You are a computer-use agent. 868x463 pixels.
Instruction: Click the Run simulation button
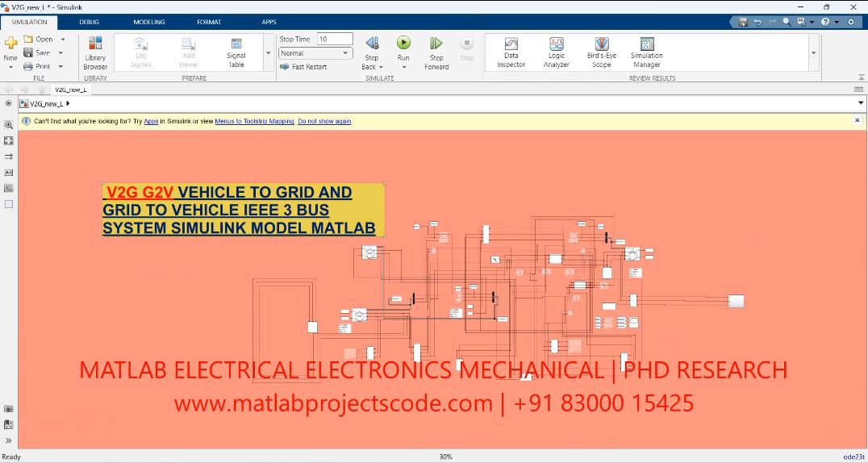(403, 48)
